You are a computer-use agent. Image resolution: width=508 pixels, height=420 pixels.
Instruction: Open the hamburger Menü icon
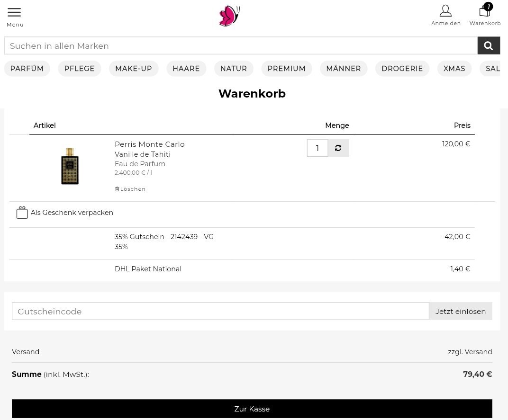click(x=14, y=12)
